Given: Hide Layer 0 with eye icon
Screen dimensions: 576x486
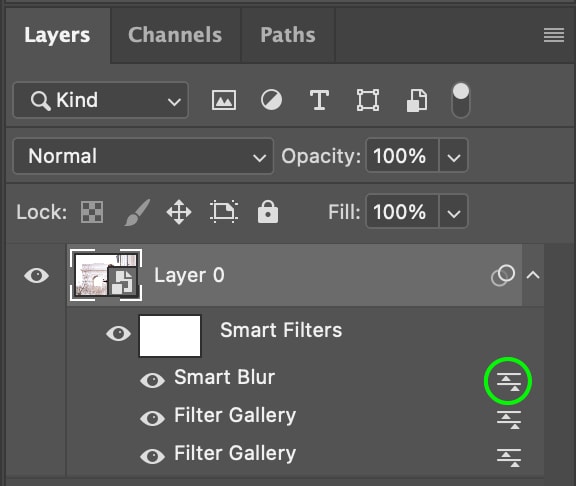Looking at the screenshot, I should (36, 275).
